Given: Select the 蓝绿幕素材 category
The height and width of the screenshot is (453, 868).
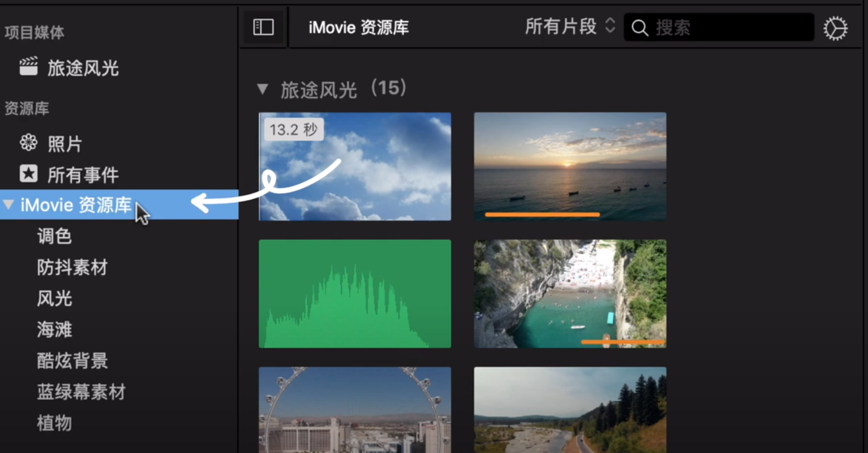Looking at the screenshot, I should (x=81, y=392).
